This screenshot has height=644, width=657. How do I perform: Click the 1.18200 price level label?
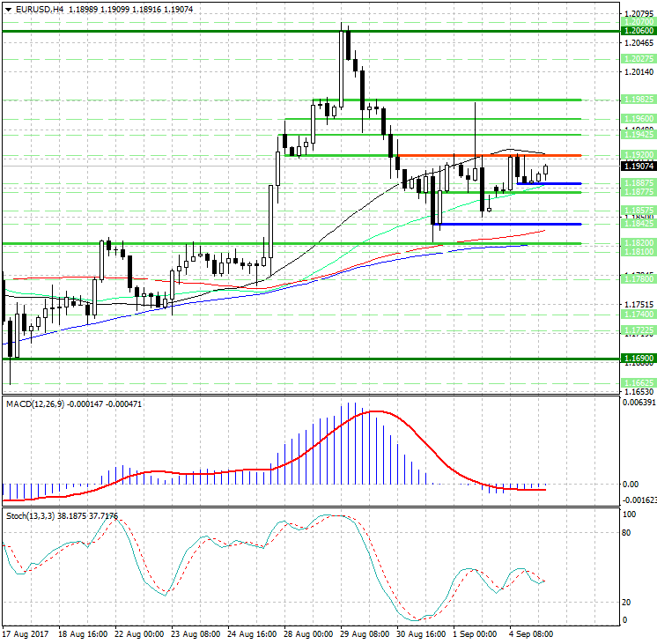coord(638,242)
